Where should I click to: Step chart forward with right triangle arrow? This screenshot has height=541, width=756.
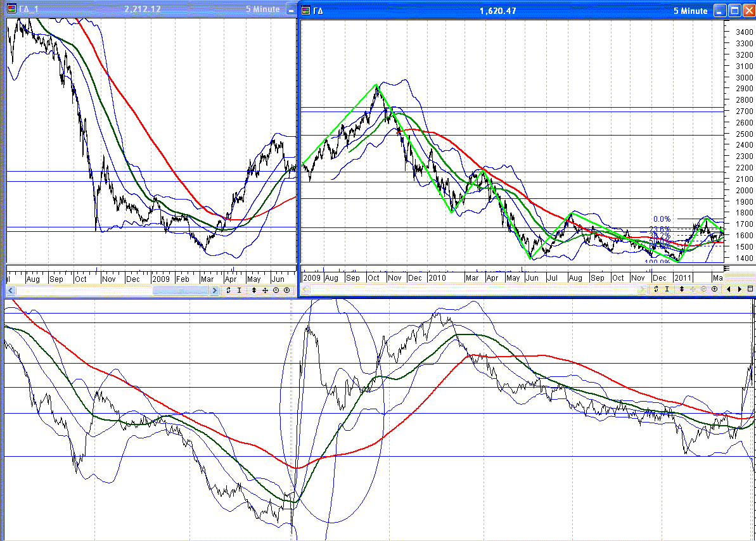coord(739,290)
